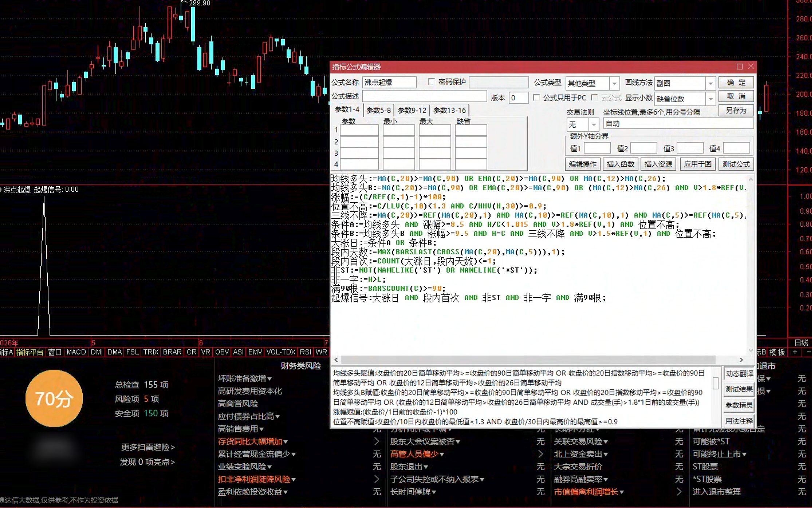Click 插入函数 button
Screen dimensions: 812x508
(x=620, y=164)
